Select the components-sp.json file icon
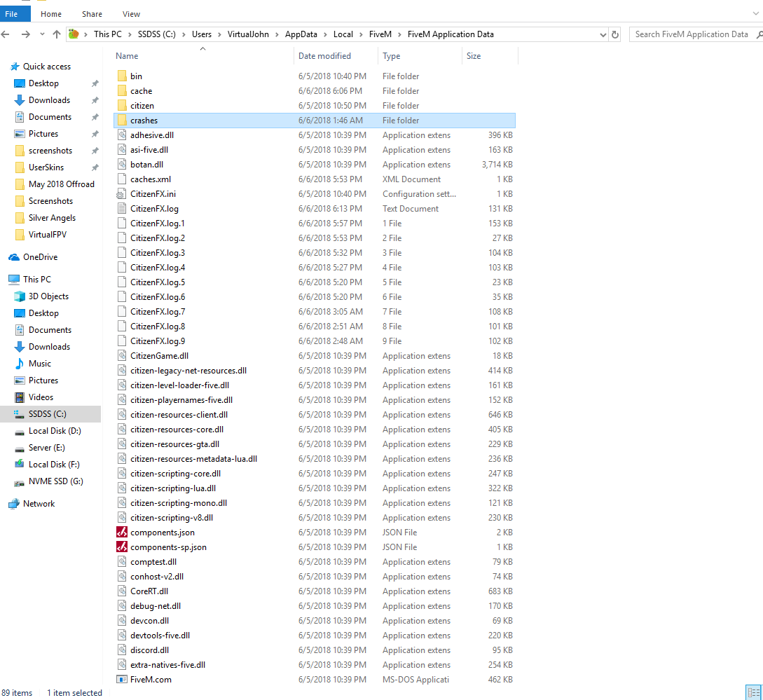 pos(122,547)
